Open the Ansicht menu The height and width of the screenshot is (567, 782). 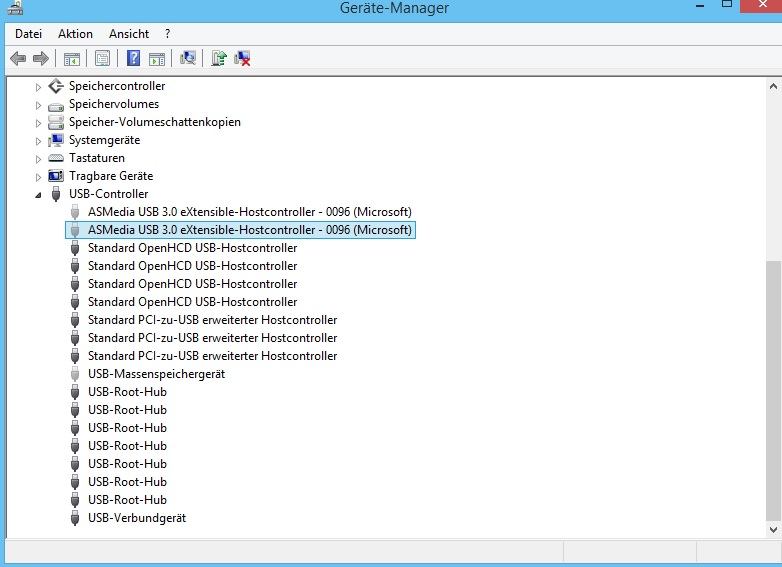tap(129, 34)
